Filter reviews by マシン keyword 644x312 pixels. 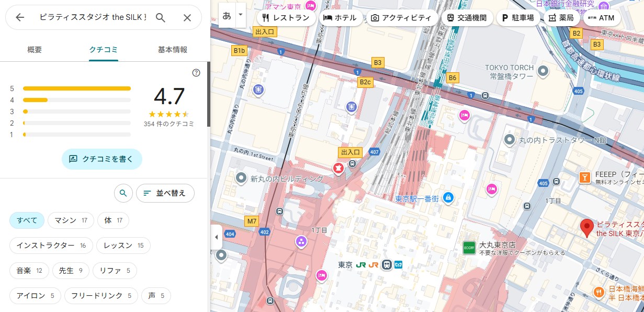click(70, 220)
